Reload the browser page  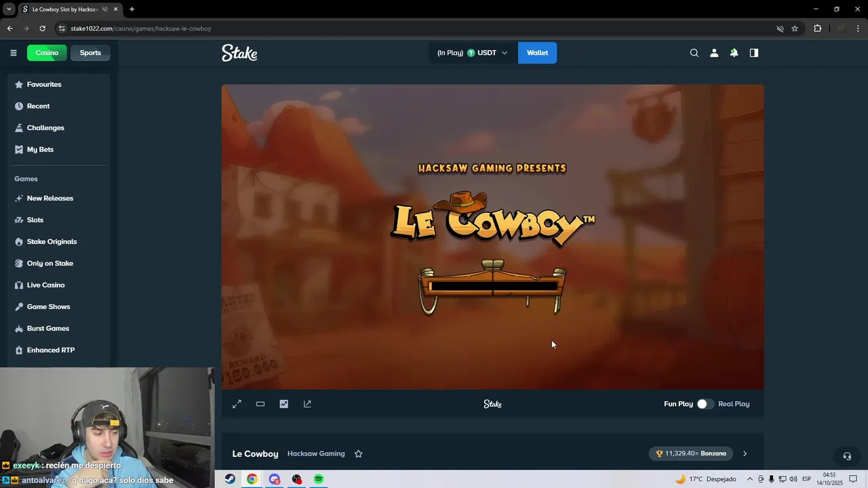point(42,28)
